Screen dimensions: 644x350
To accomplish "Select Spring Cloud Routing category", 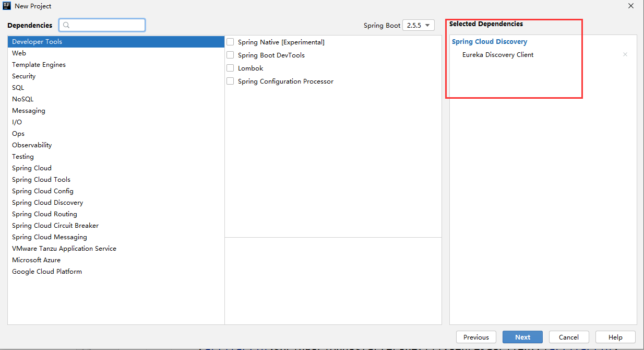I will 116,214.
